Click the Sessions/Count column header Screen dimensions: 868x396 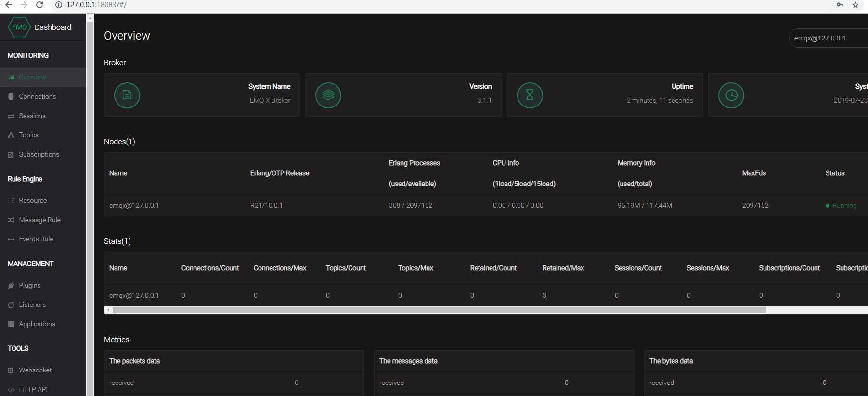pyautogui.click(x=638, y=268)
